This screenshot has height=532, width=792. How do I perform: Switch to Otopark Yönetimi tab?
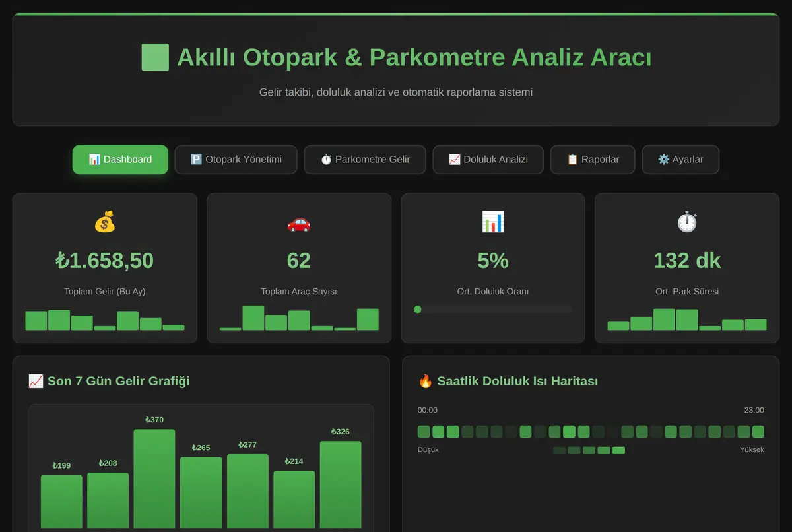236,160
